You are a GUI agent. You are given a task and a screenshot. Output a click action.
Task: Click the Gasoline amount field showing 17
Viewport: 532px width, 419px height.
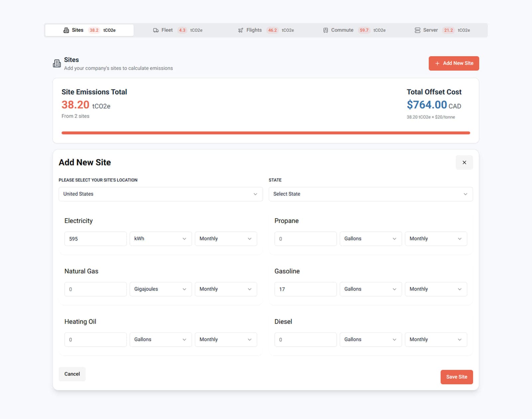point(306,289)
